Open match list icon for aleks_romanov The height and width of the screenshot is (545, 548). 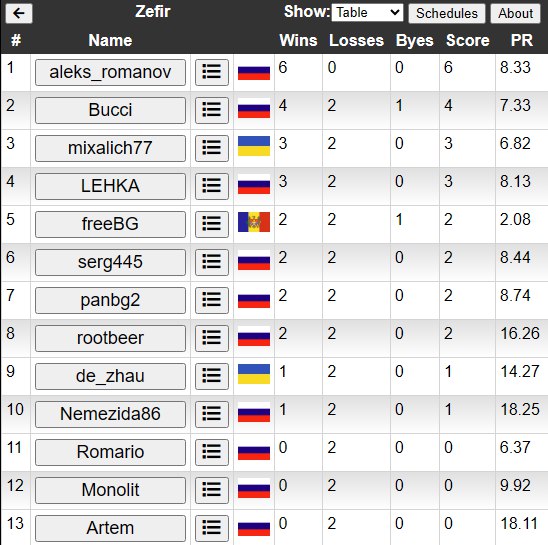(x=212, y=72)
